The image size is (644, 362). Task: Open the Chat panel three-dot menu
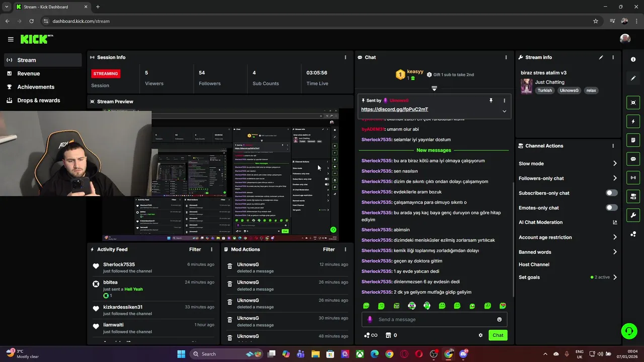(x=506, y=57)
